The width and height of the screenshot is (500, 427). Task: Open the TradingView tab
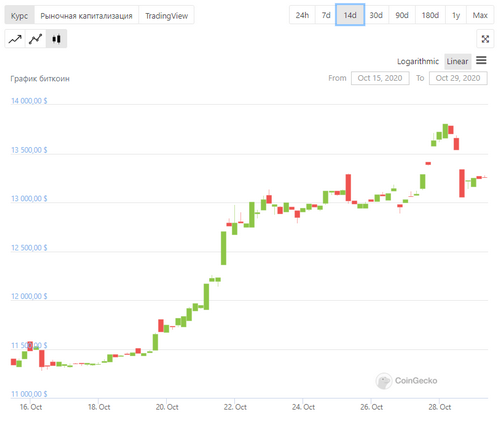[166, 15]
